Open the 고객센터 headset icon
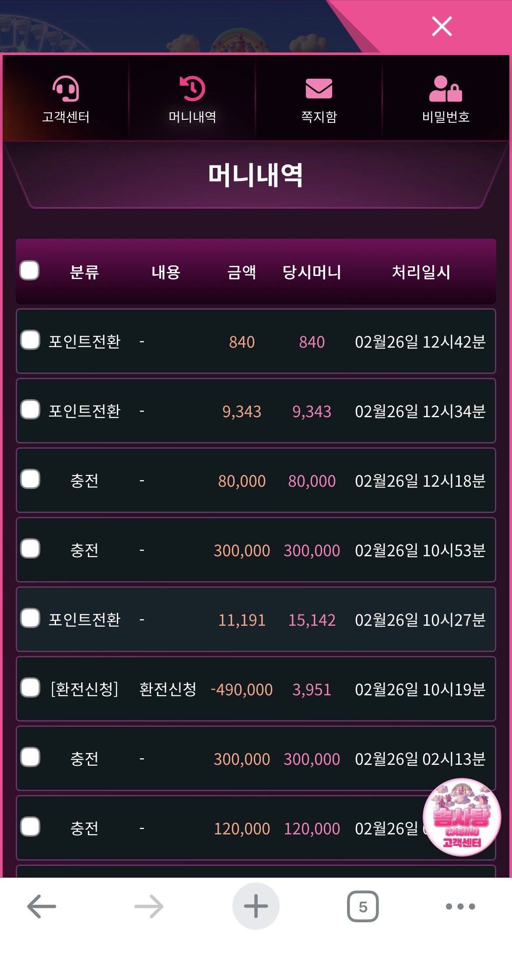Viewport: 512px width, 980px height. point(66,89)
